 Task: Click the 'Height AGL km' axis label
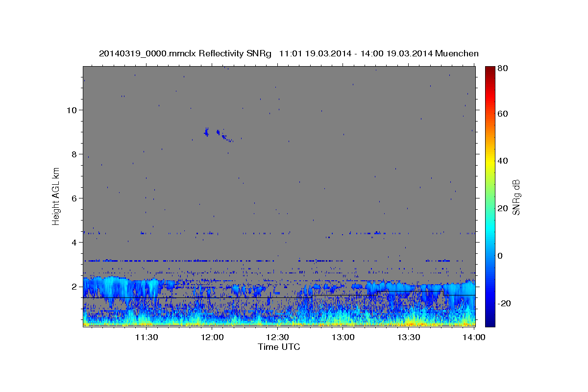[x=56, y=196]
